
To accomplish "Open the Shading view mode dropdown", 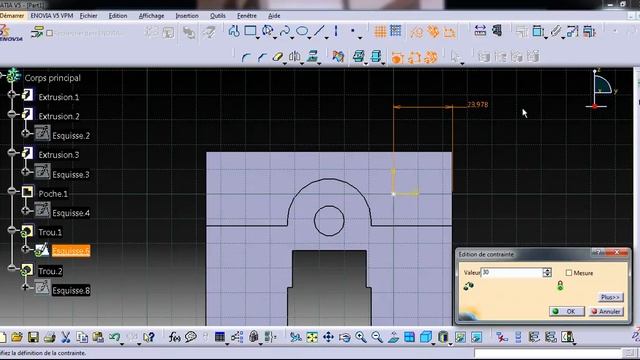I will pyautogui.click(x=450, y=344).
